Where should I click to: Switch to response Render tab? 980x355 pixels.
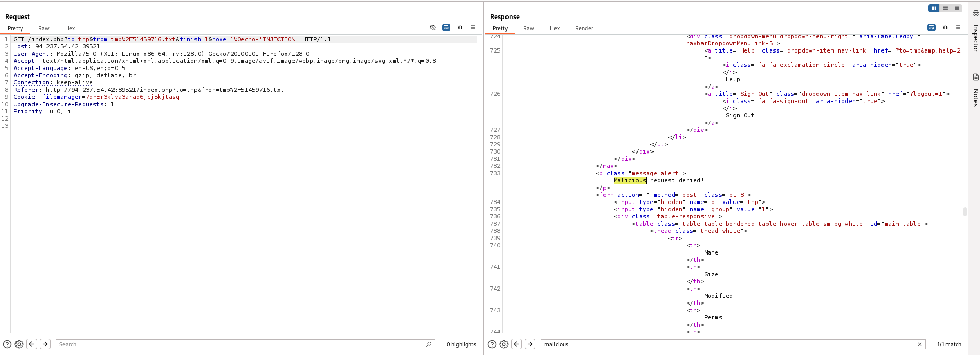coord(584,28)
